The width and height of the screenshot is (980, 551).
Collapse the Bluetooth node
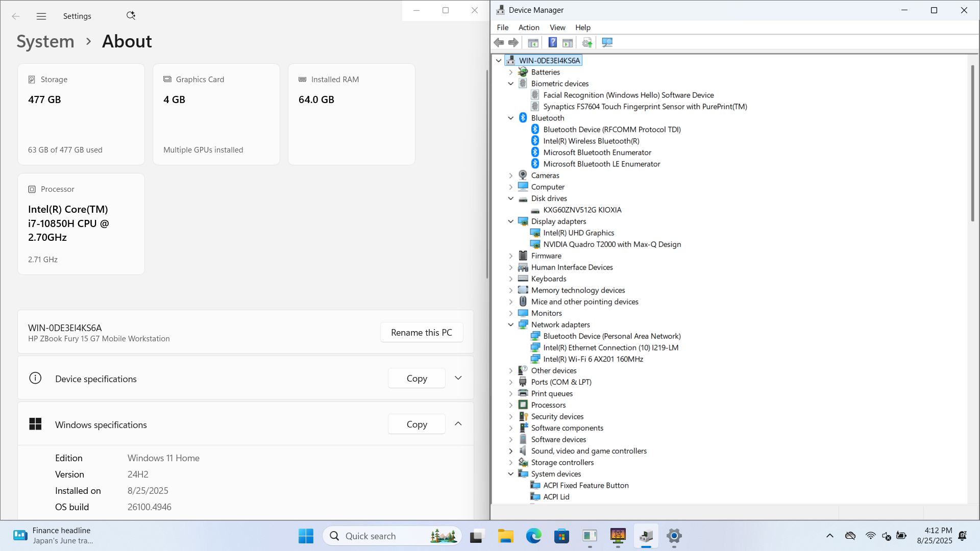pyautogui.click(x=511, y=118)
